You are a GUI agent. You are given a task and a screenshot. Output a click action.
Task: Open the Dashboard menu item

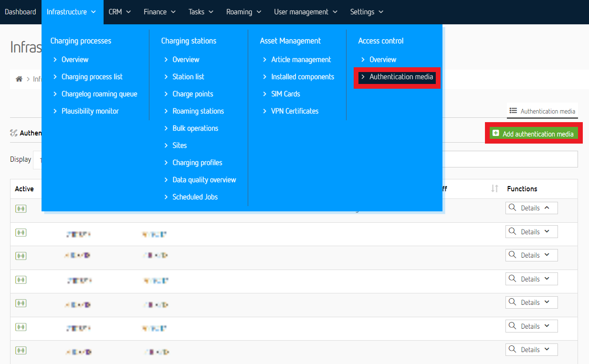[21, 12]
